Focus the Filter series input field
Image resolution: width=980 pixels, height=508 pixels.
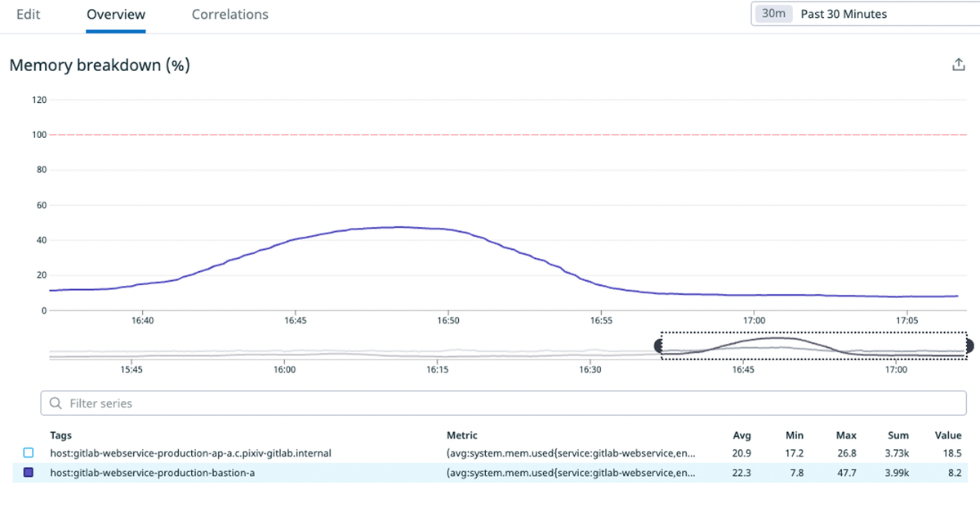504,403
